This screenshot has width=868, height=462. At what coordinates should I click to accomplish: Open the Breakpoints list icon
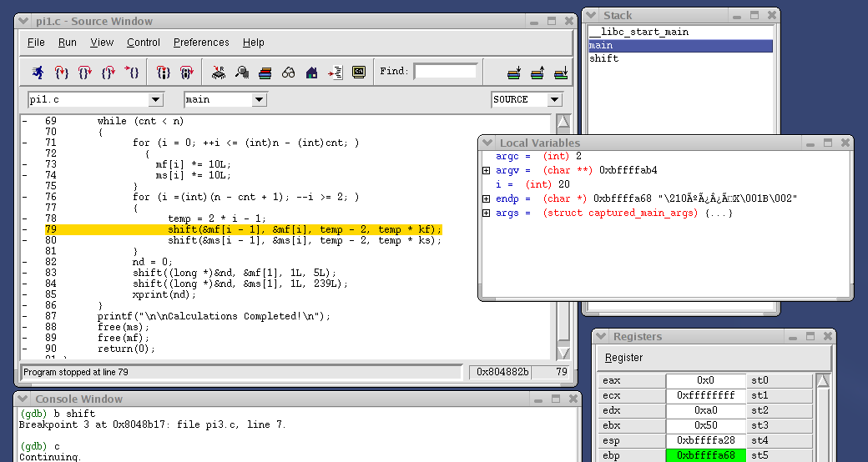[335, 72]
